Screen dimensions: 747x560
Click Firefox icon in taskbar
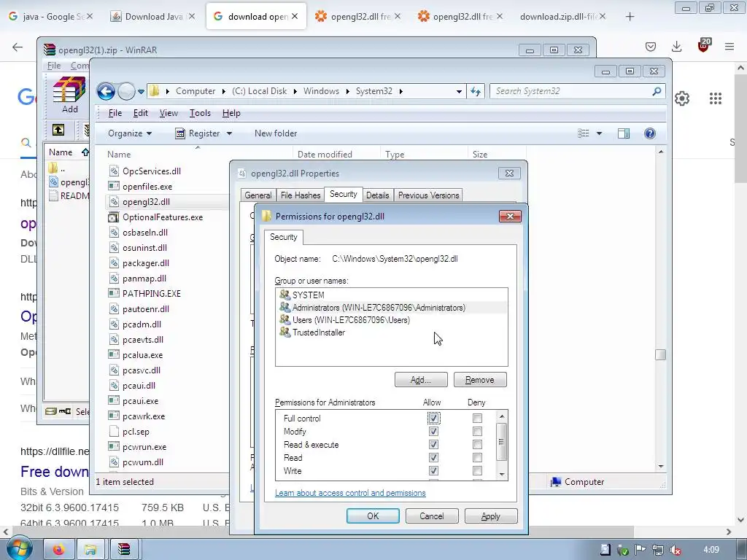58,550
